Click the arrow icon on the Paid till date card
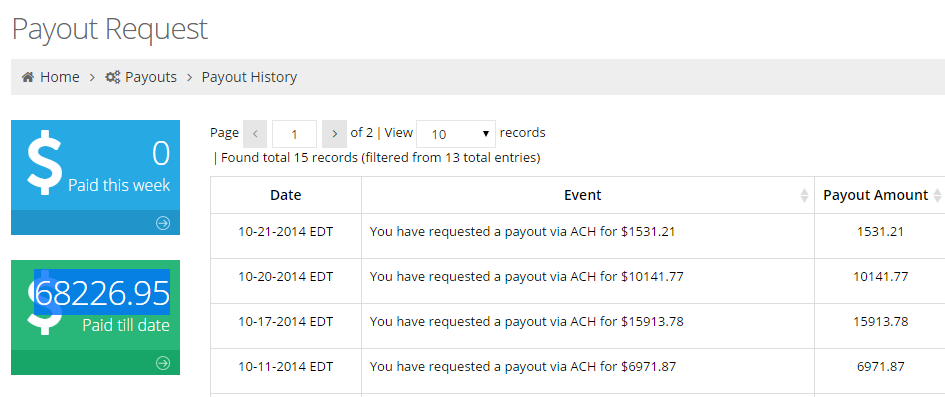Screen dimensions: 945x397 163,363
